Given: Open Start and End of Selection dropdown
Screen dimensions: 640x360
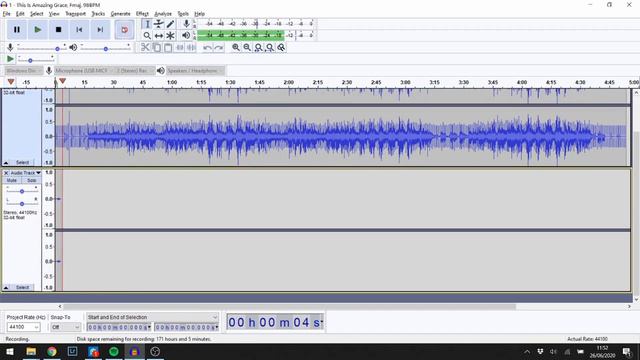Looking at the screenshot, I should coord(152,317).
